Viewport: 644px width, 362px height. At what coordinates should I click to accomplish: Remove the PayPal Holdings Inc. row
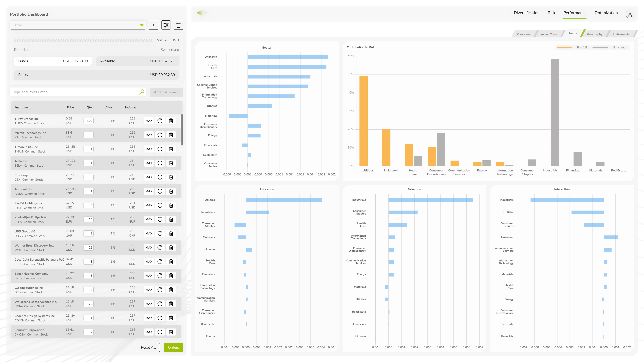click(171, 205)
